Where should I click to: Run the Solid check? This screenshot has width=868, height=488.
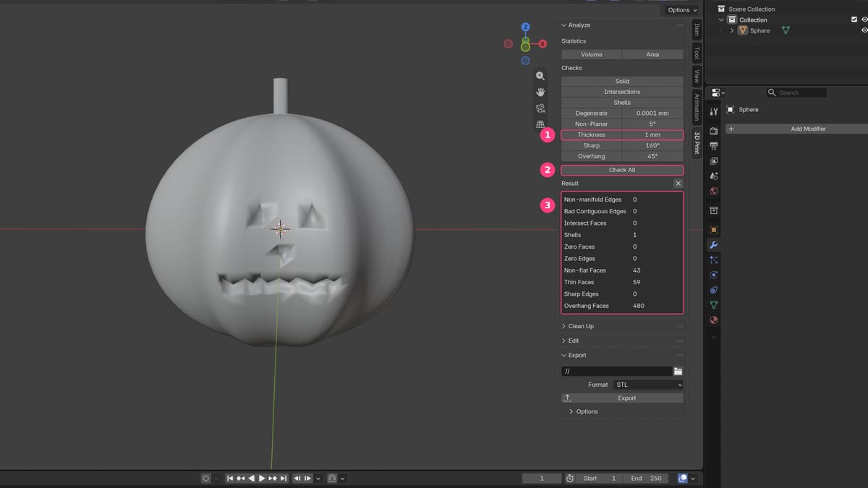(622, 82)
